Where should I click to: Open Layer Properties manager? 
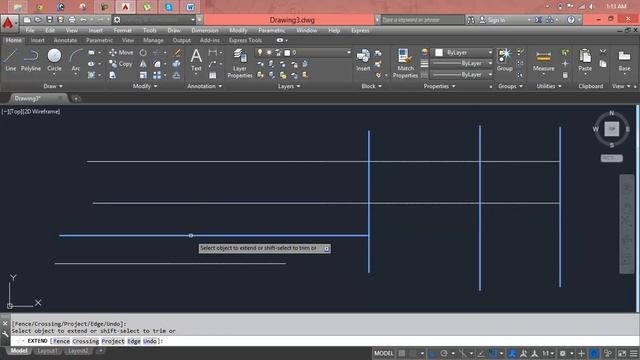click(x=240, y=63)
